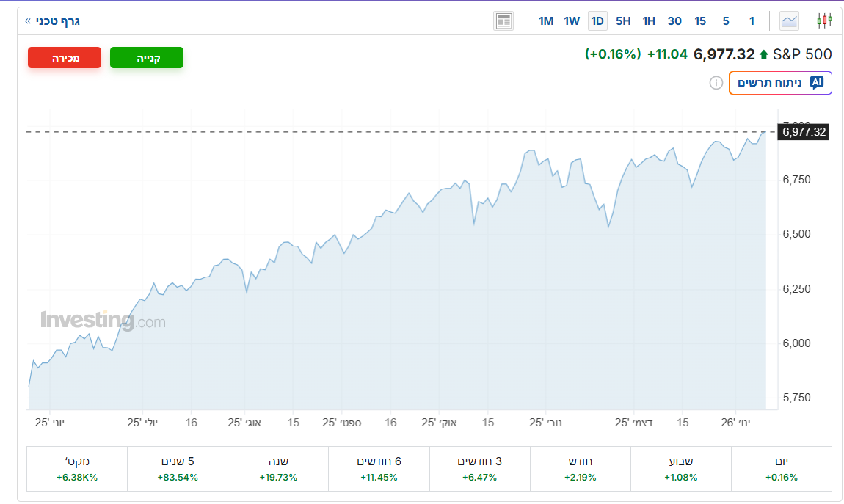Click the 6,977.32 price label on axis
The image size is (844, 504).
[x=804, y=132]
